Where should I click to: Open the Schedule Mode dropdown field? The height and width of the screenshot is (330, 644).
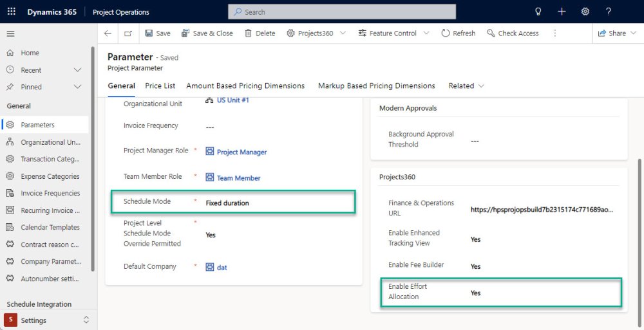point(277,203)
